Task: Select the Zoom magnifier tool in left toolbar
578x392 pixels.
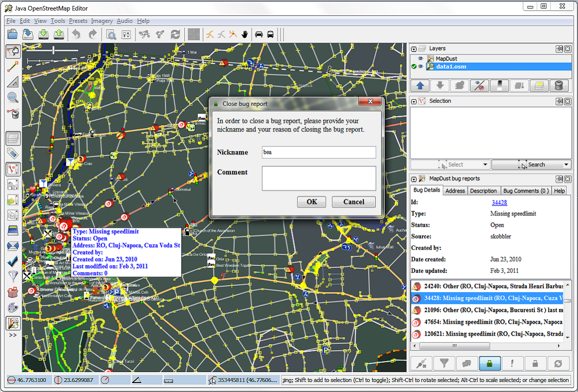Action: 13,98
